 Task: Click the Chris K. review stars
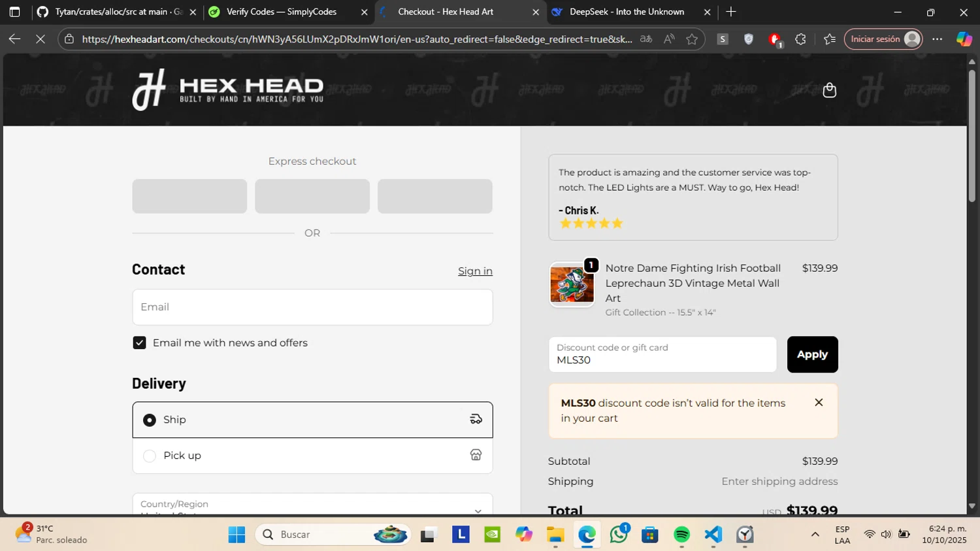tap(591, 224)
